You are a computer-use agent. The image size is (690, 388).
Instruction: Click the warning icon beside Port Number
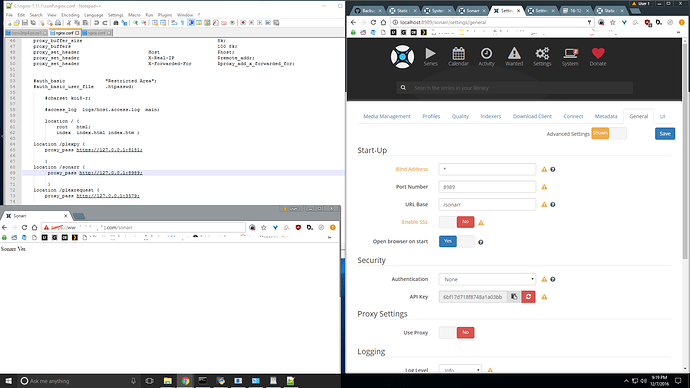pos(544,187)
